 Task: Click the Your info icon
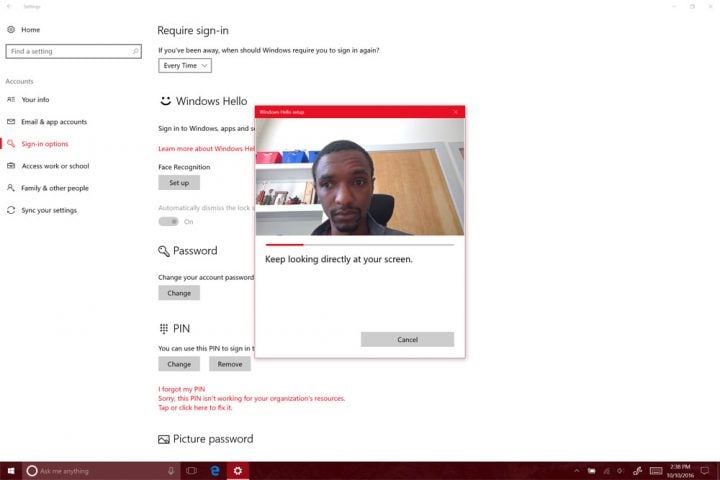[11, 99]
